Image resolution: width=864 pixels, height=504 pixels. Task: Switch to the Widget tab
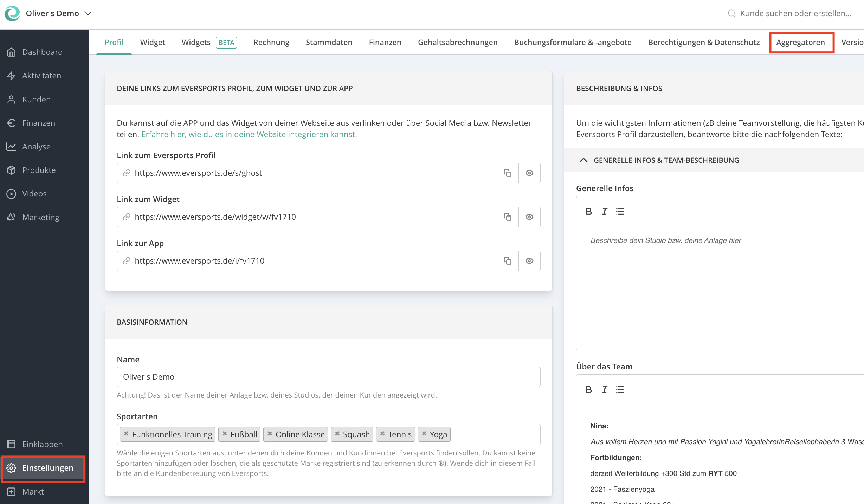tap(153, 42)
